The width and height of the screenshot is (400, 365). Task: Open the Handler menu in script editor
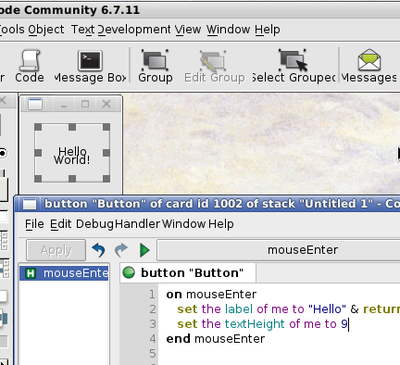pos(138,224)
